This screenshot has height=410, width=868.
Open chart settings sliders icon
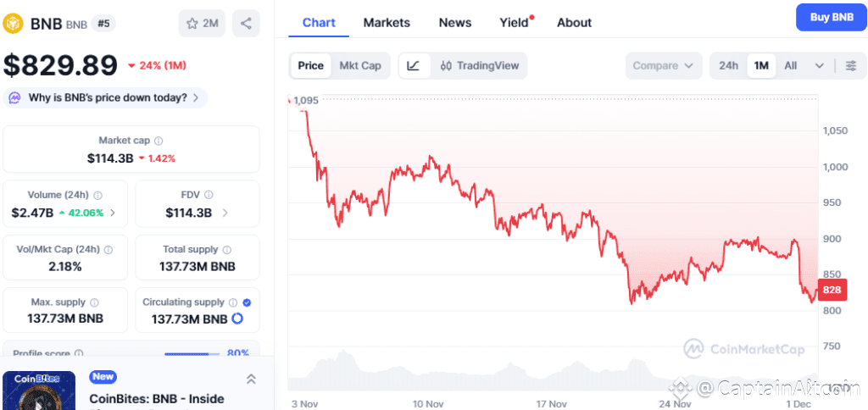point(850,65)
